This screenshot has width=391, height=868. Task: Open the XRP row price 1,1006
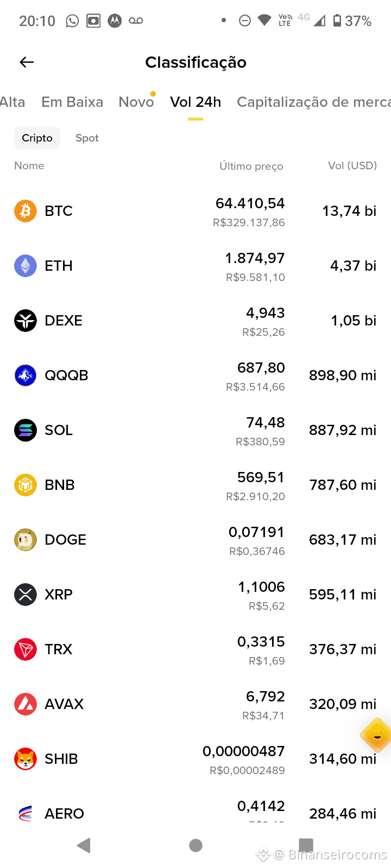(261, 587)
